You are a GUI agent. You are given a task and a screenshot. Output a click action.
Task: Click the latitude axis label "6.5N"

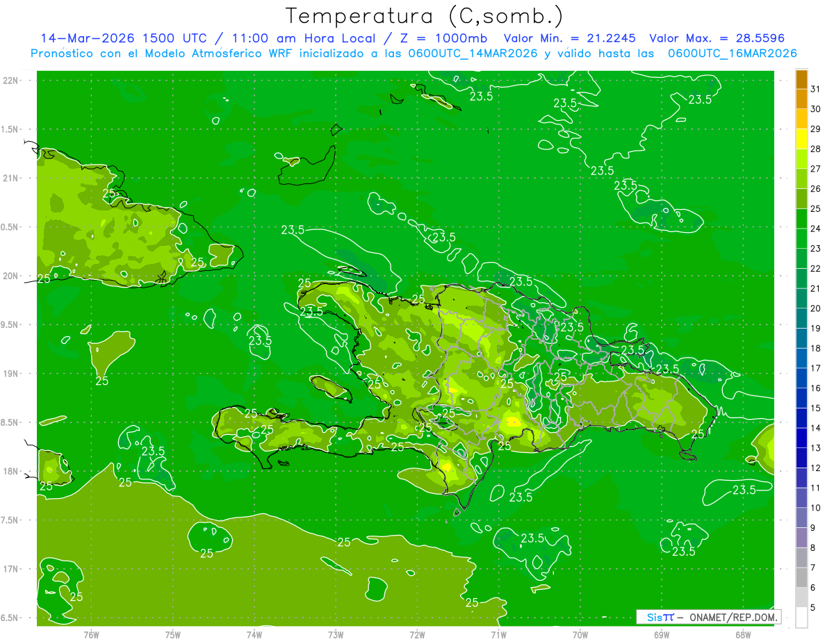coord(10,618)
